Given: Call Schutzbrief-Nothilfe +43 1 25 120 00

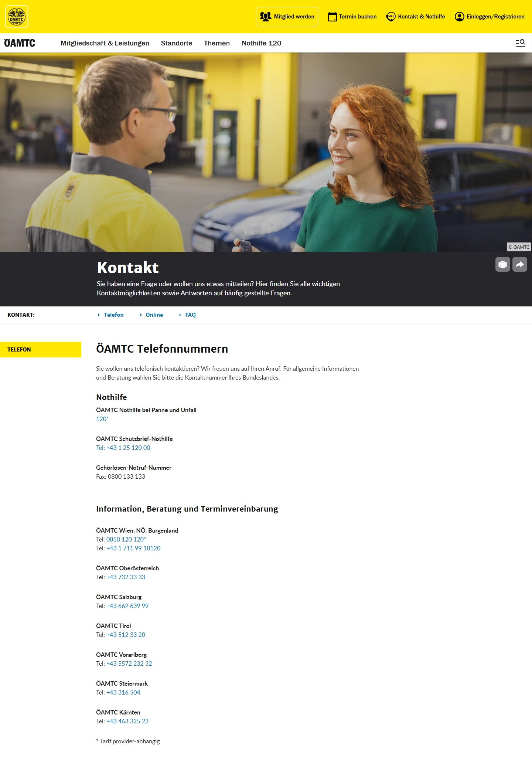Looking at the screenshot, I should (123, 448).
